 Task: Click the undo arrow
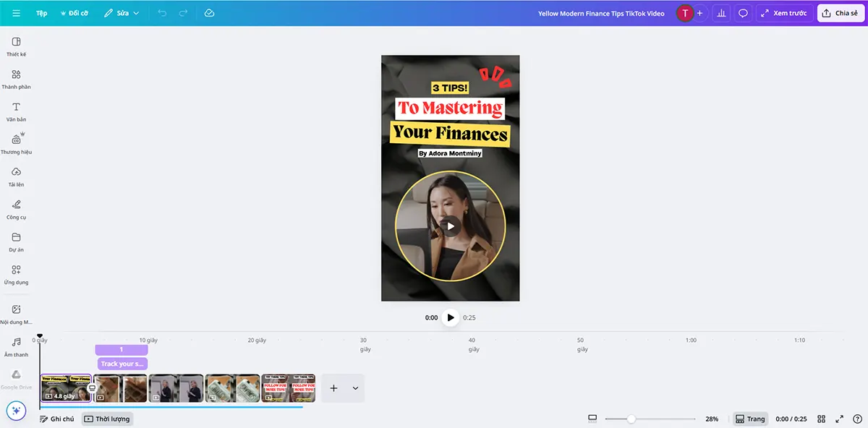pyautogui.click(x=162, y=13)
